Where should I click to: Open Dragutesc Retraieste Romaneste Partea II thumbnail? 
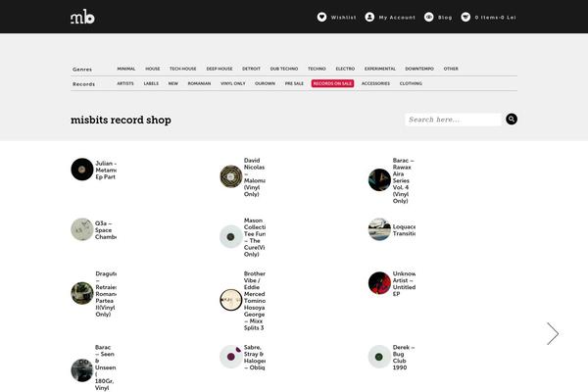coord(82,293)
